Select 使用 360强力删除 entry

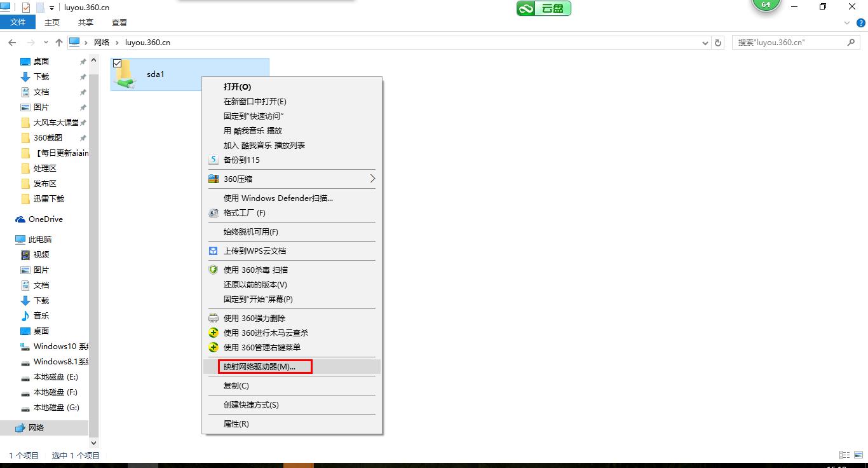[x=292, y=319]
